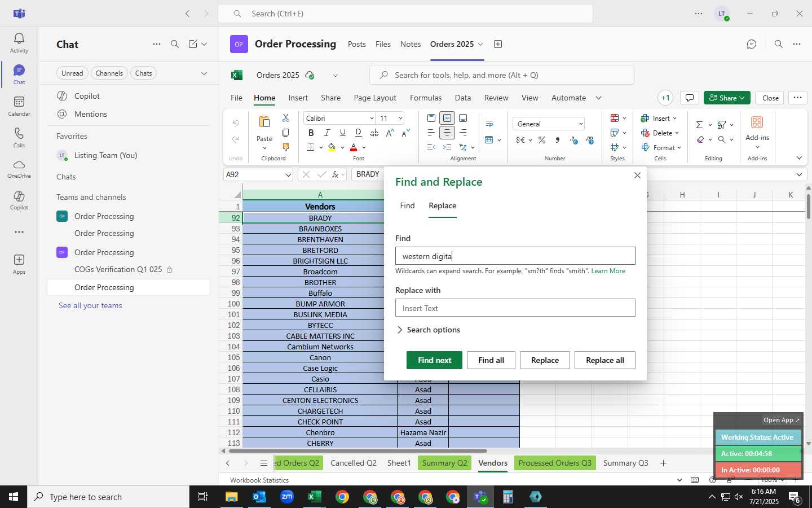Toggle Bottom Align vertical alignment
The image size is (812, 508).
[463, 118]
